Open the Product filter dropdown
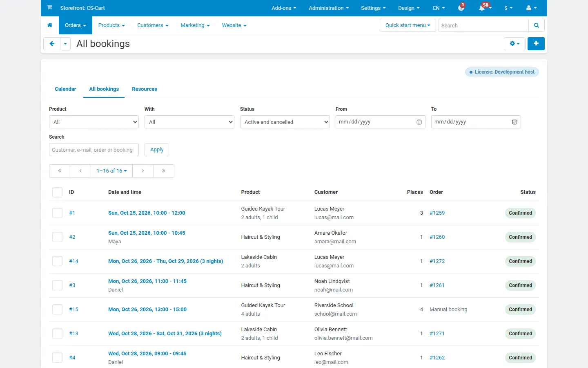 coord(94,122)
